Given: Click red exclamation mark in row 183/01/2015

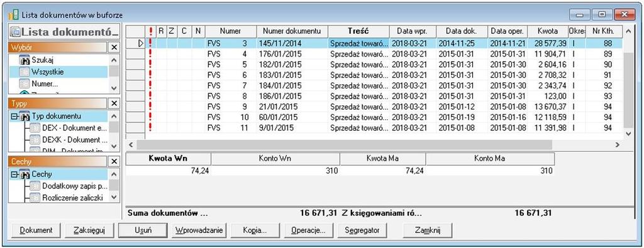Looking at the screenshot, I should pyautogui.click(x=150, y=75).
